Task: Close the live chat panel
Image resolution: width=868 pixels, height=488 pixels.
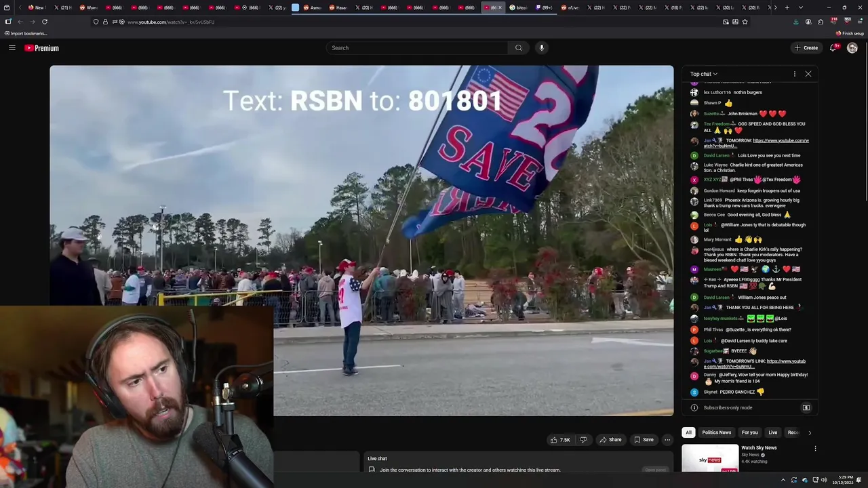Action: (x=808, y=74)
